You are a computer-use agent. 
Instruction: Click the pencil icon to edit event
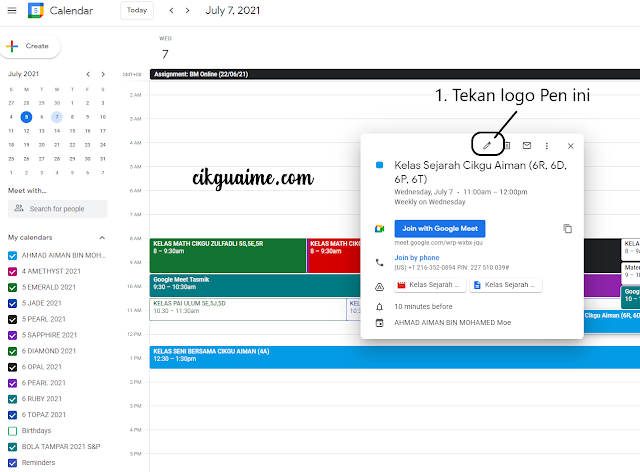[487, 146]
